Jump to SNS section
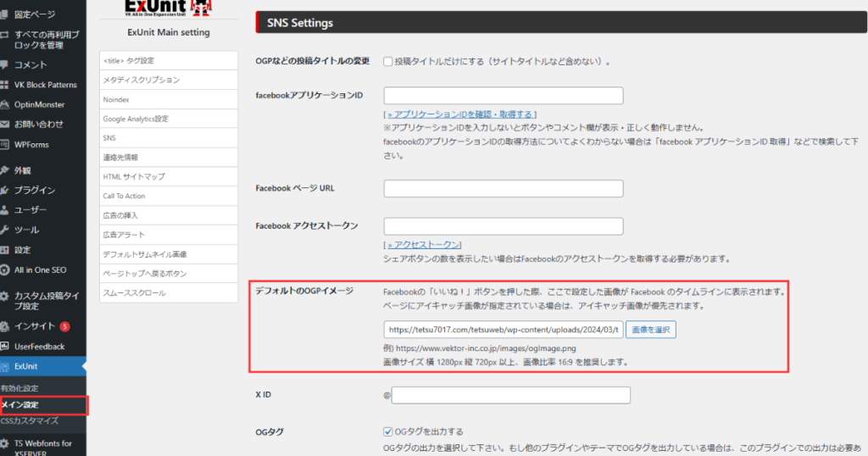This screenshot has width=868, height=456. click(169, 138)
